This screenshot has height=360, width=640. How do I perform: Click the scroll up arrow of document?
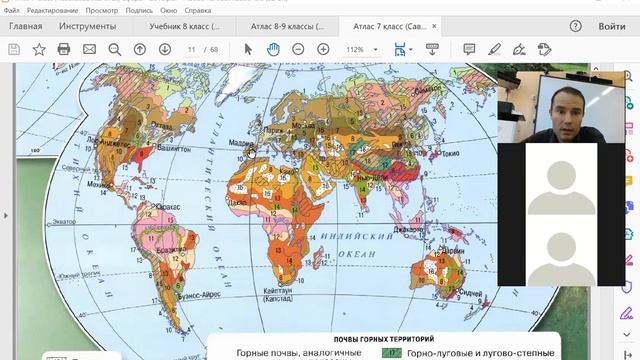click(596, 68)
